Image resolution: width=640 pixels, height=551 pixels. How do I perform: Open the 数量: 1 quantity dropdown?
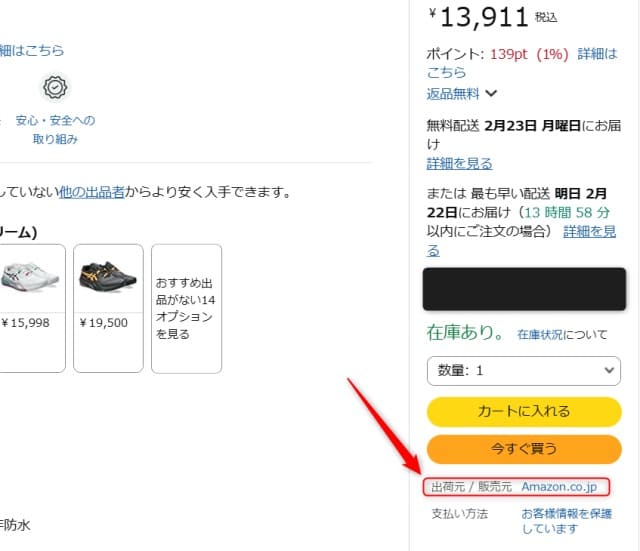pos(523,370)
